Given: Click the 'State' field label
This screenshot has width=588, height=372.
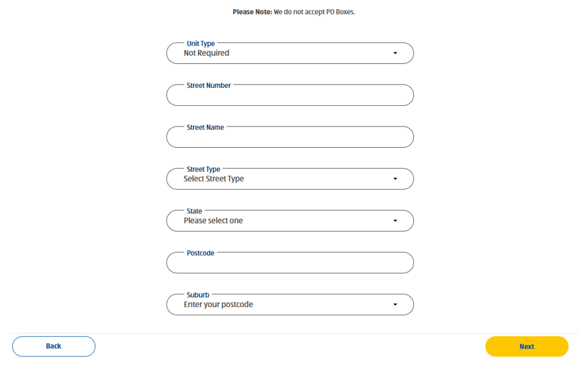Looking at the screenshot, I should (x=194, y=212).
